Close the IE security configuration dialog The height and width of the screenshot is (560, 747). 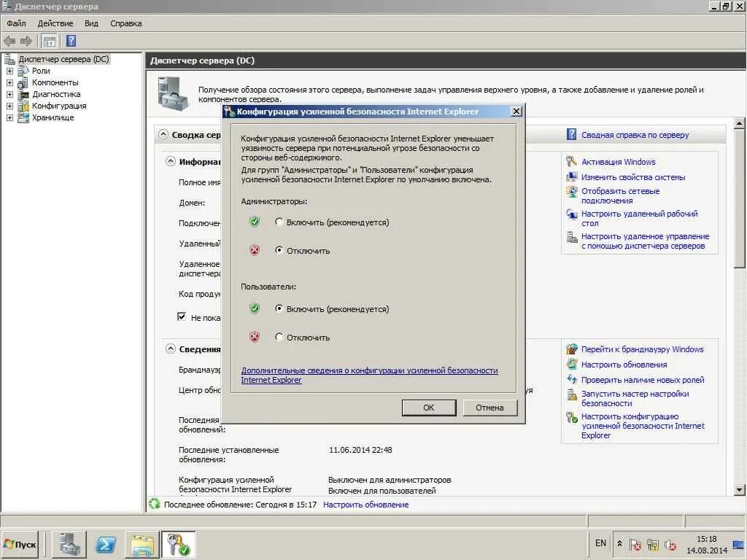coord(516,112)
